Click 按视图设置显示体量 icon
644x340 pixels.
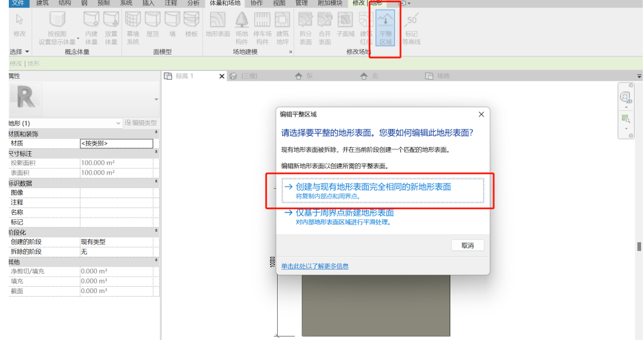tap(58, 21)
